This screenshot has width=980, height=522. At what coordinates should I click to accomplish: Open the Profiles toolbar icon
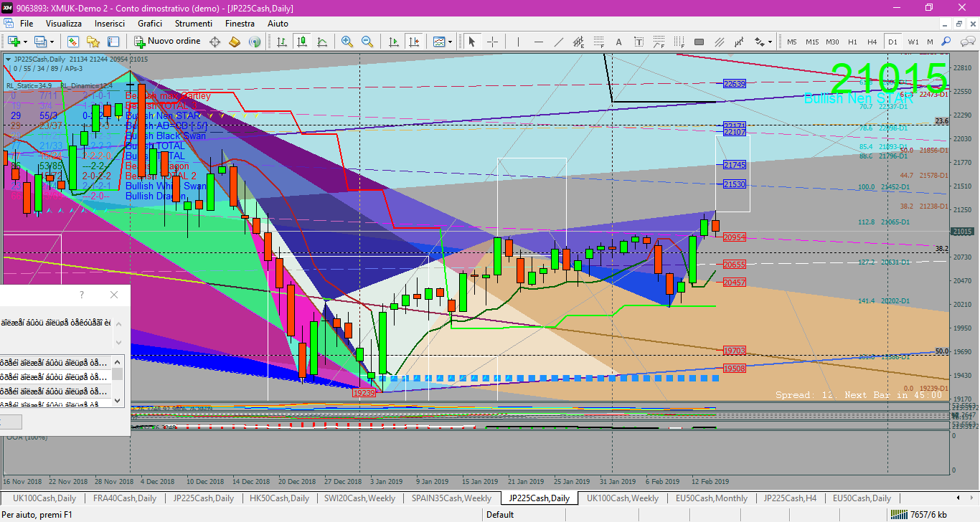[x=41, y=42]
